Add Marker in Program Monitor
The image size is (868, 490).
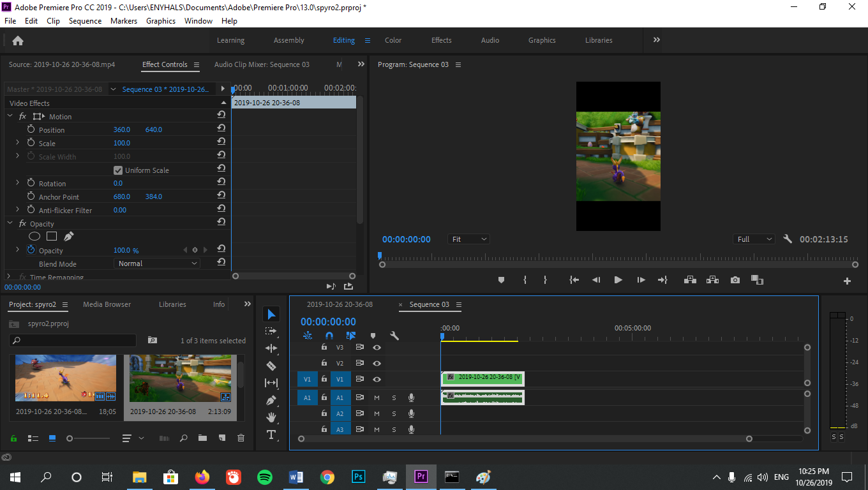coord(501,280)
